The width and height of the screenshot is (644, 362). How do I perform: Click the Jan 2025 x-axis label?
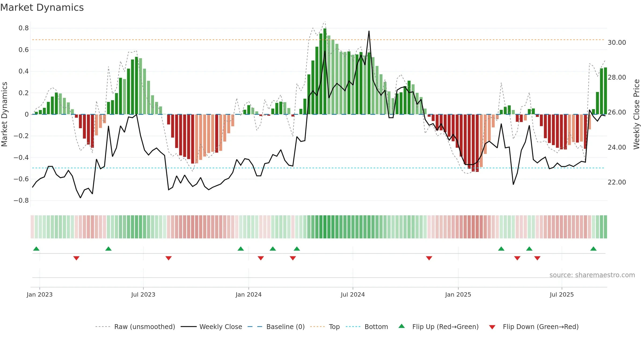tap(458, 294)
